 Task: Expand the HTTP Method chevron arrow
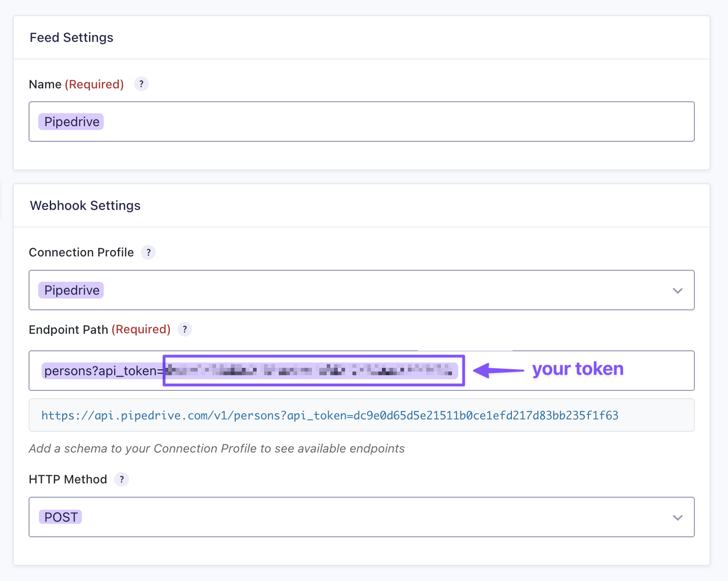[x=677, y=517]
